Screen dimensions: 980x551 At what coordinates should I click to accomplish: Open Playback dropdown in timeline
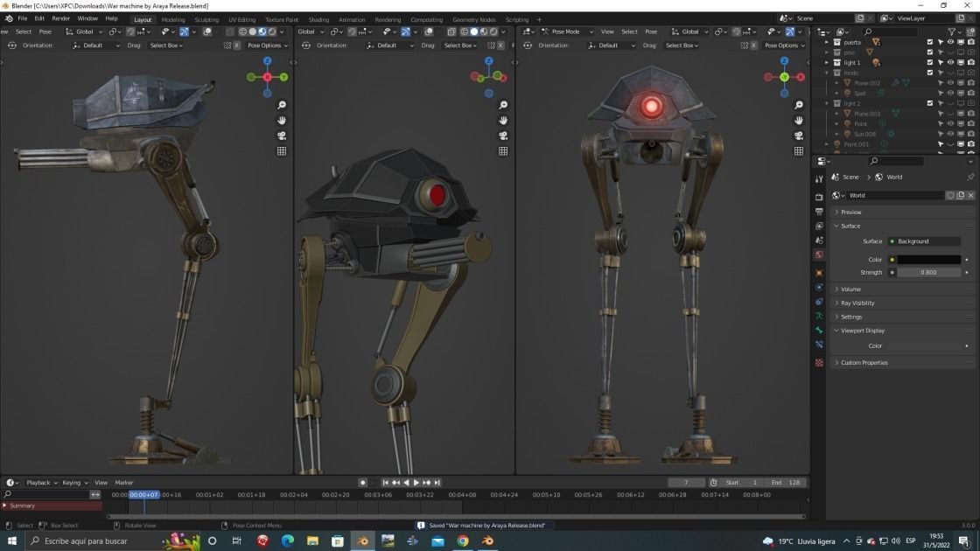[x=41, y=482]
